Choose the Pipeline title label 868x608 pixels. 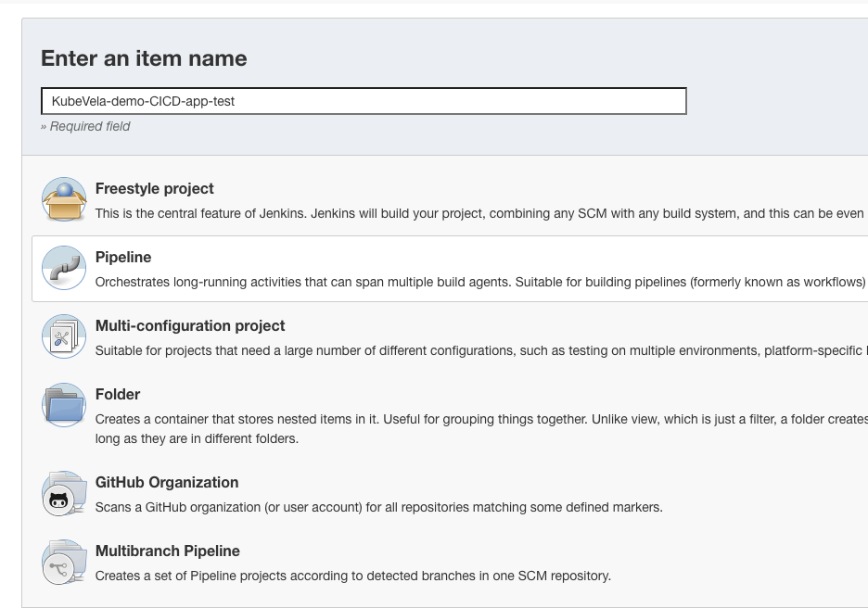123,258
